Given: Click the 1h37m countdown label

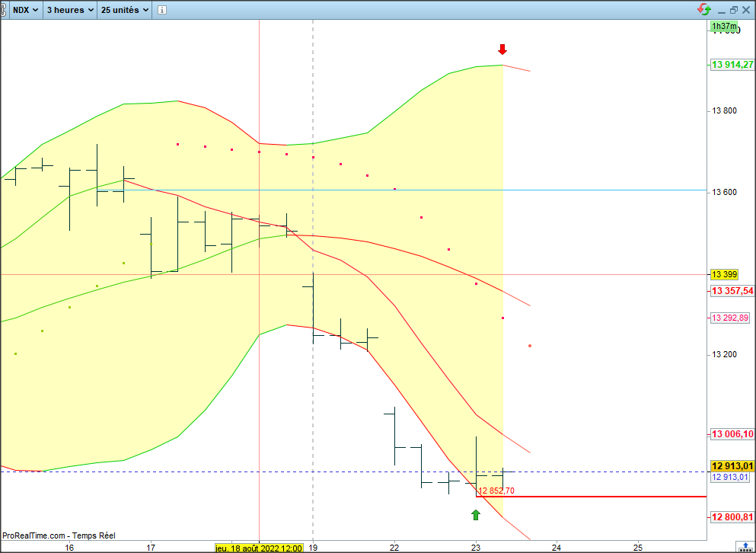Looking at the screenshot, I should [724, 26].
